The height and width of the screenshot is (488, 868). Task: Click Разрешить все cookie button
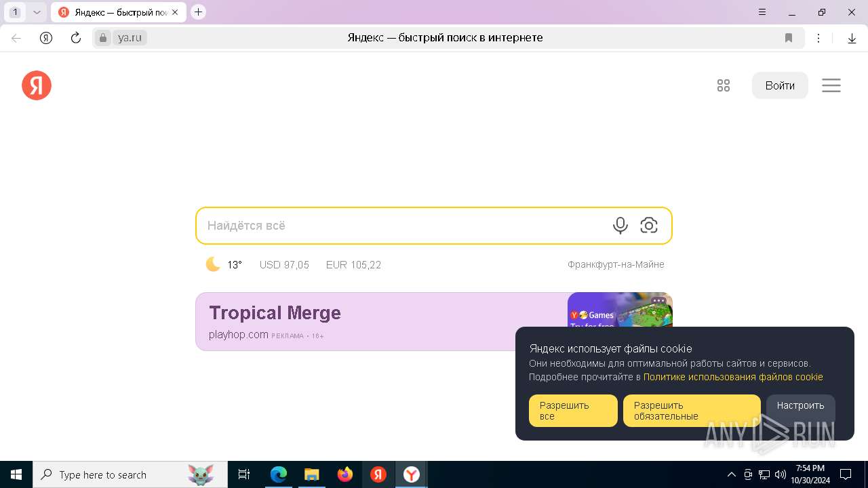(573, 411)
